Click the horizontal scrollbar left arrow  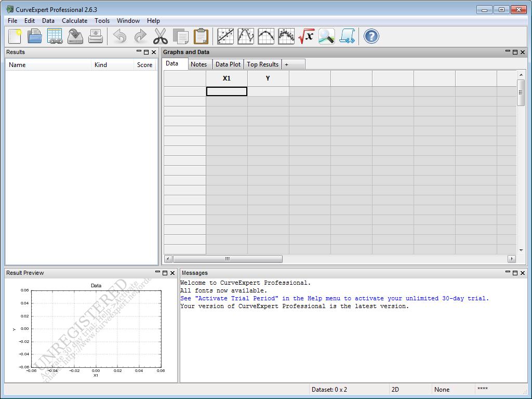168,259
